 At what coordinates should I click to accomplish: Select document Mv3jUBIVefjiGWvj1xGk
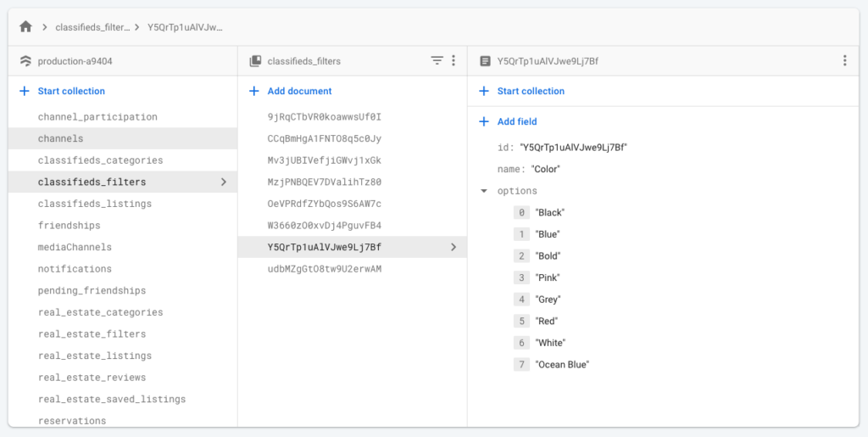click(352, 160)
